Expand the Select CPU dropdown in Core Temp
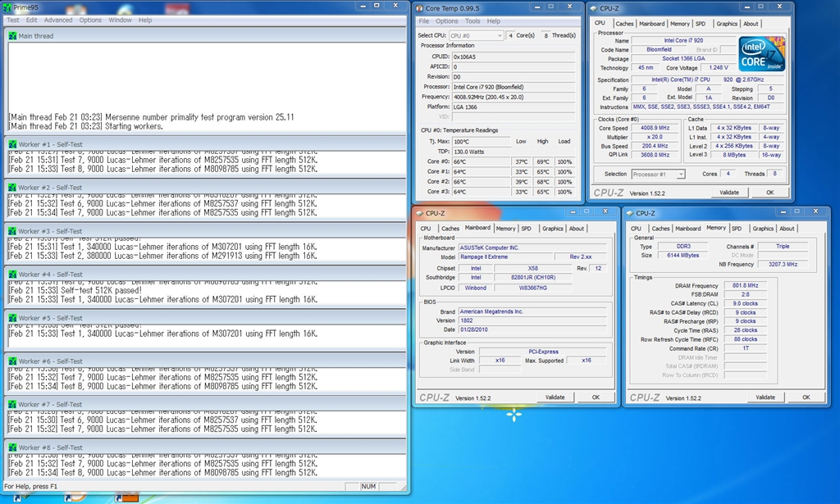840x504 pixels. tap(500, 36)
